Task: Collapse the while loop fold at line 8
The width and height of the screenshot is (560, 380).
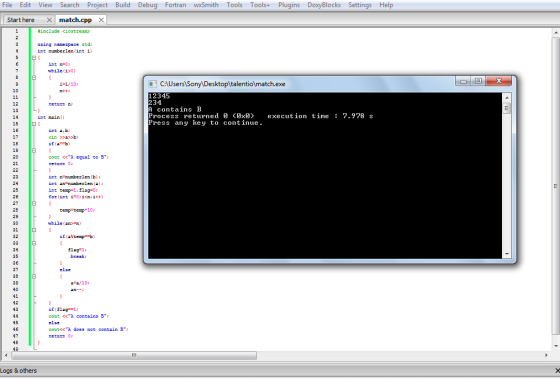Action: (x=34, y=78)
